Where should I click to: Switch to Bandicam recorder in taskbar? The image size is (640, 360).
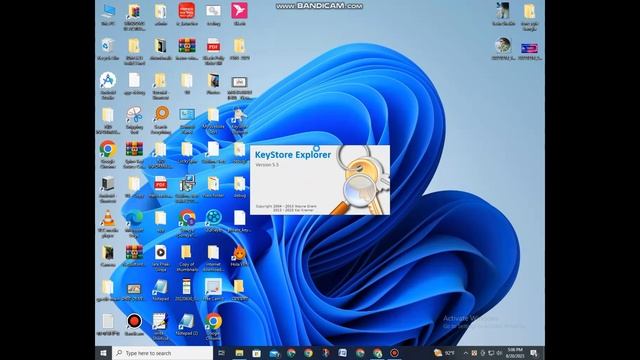(x=394, y=353)
